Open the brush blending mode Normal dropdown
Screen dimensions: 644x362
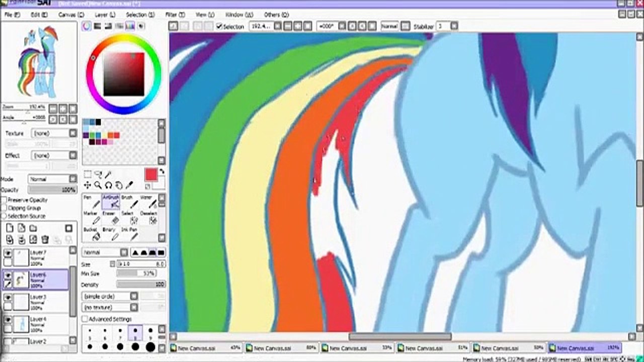[105, 252]
